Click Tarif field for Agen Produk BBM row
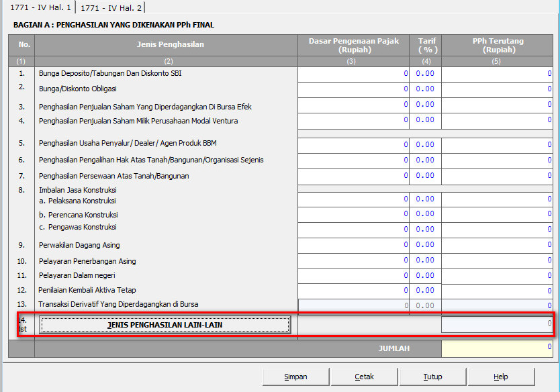The height and width of the screenshot is (392, 560). (425, 146)
